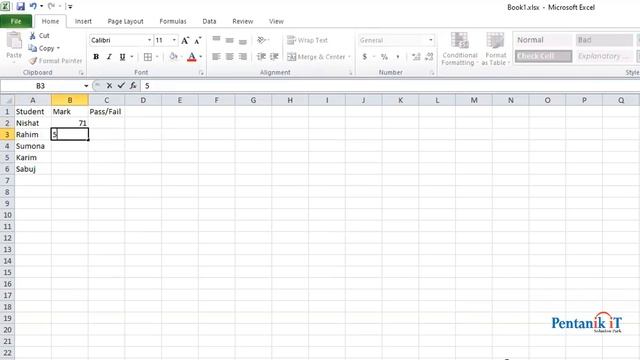
Task: Align text to the top of cell
Action: 216,40
